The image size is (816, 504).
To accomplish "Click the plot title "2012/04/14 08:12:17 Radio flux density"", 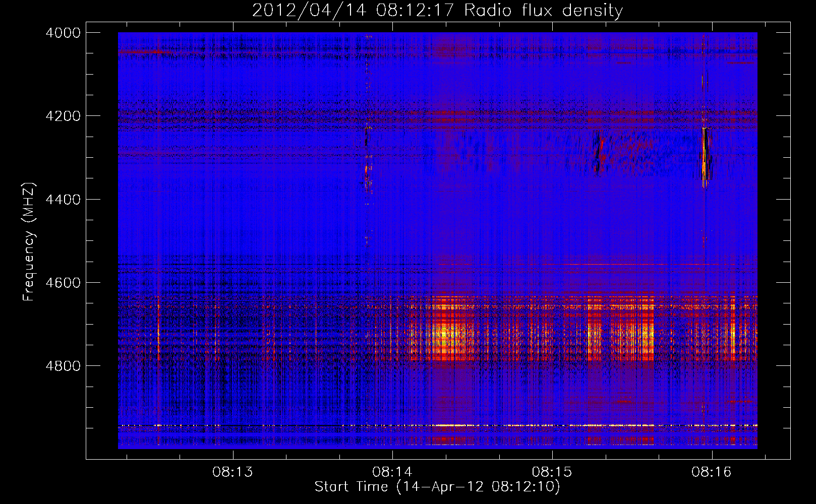I will [x=437, y=11].
